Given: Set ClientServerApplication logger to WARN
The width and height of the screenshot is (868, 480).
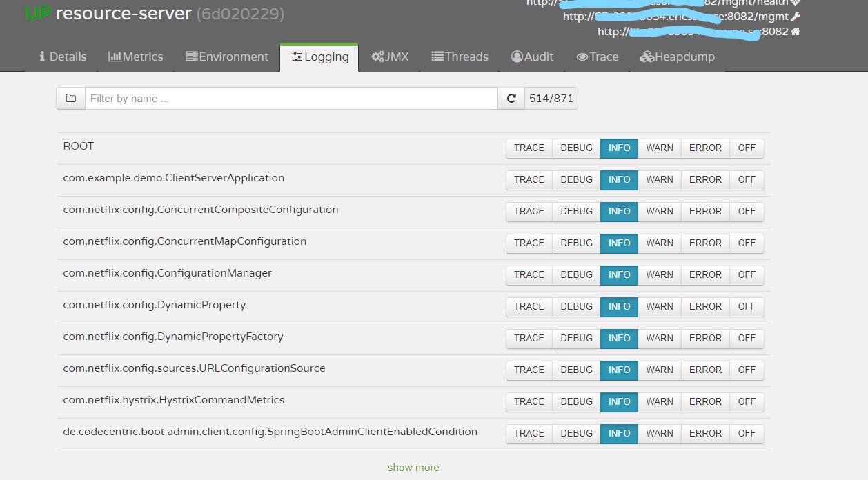Looking at the screenshot, I should (660, 180).
